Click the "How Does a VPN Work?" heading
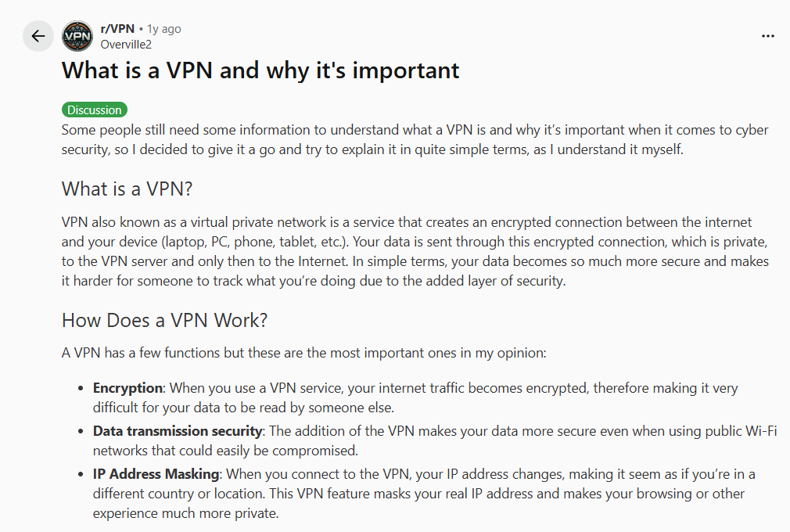 [x=165, y=321]
